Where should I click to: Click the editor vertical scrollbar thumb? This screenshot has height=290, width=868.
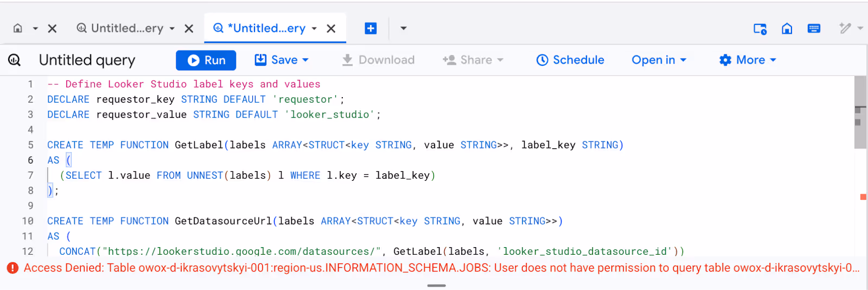click(x=860, y=112)
